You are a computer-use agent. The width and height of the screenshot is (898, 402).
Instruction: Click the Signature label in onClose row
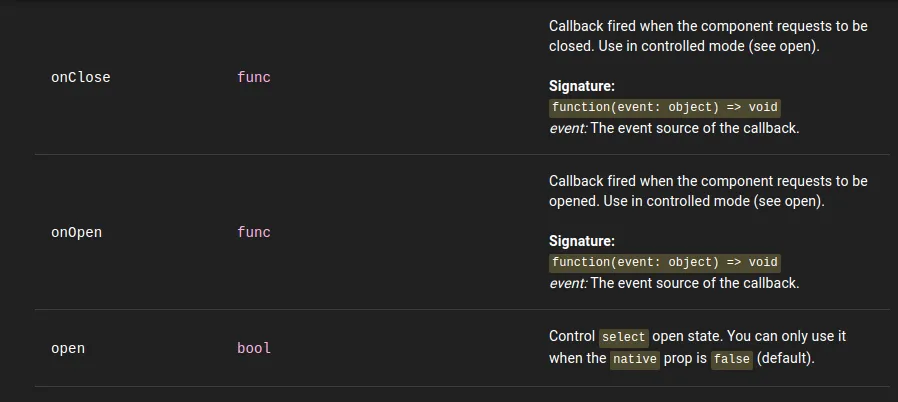[x=582, y=86]
